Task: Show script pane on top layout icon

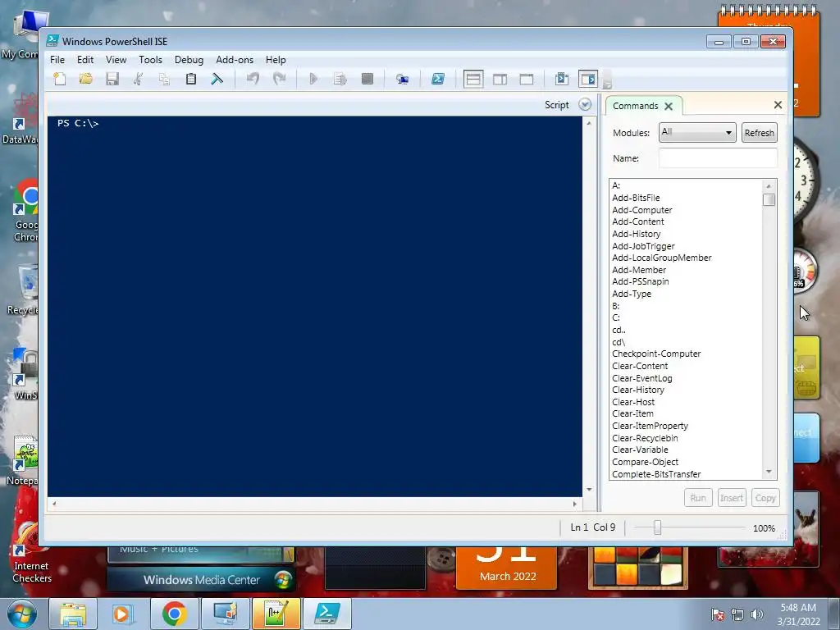Action: click(473, 80)
